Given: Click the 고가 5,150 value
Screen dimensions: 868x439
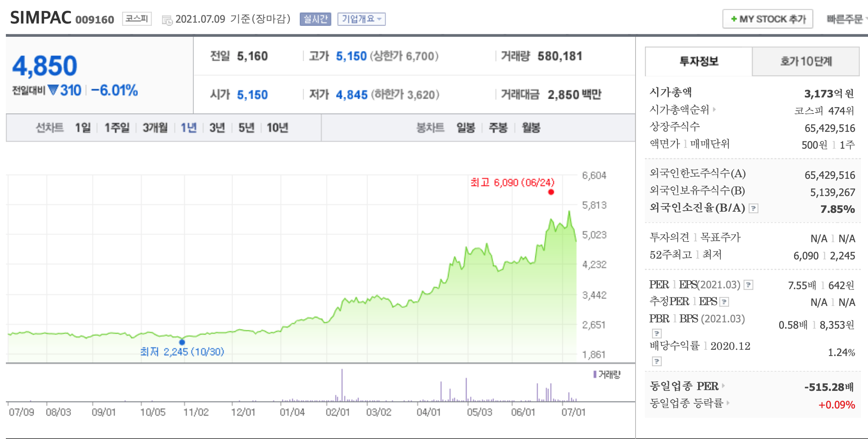Looking at the screenshot, I should [x=351, y=56].
